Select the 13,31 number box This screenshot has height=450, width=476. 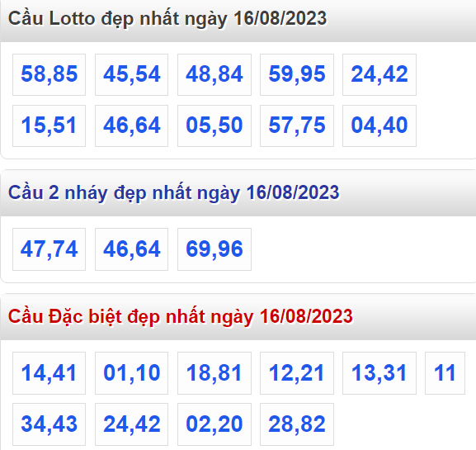click(x=379, y=373)
